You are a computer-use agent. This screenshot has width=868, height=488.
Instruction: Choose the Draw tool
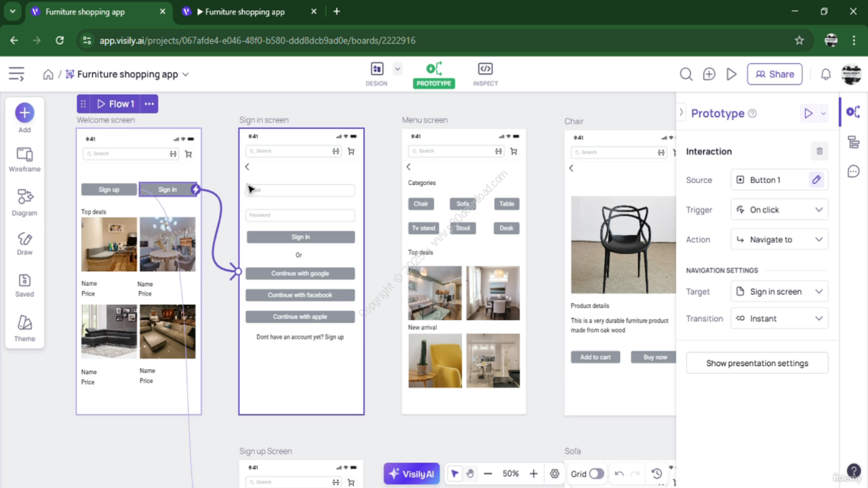click(24, 243)
